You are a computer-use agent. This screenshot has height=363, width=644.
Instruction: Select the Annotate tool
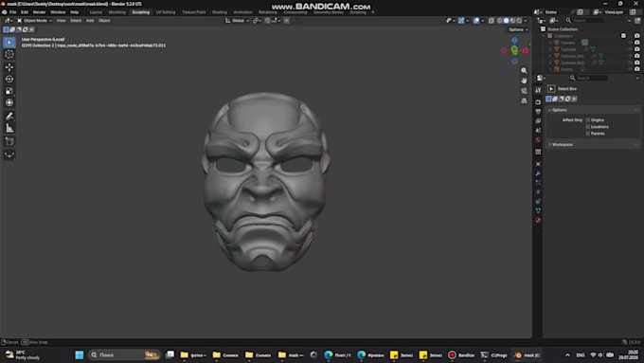(x=9, y=117)
